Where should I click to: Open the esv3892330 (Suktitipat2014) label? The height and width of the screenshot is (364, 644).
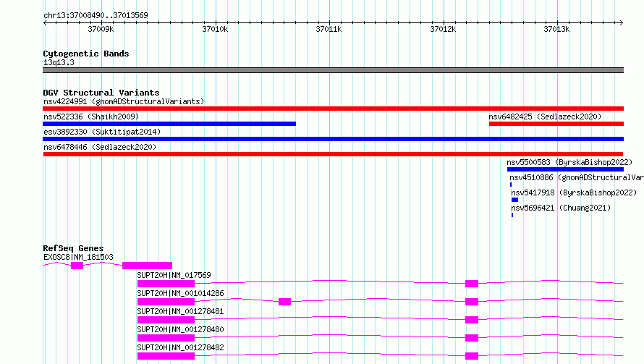click(x=102, y=132)
